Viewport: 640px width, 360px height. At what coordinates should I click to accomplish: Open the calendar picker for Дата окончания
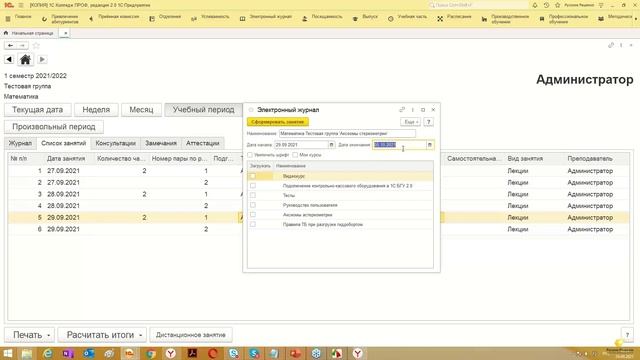coord(429,145)
